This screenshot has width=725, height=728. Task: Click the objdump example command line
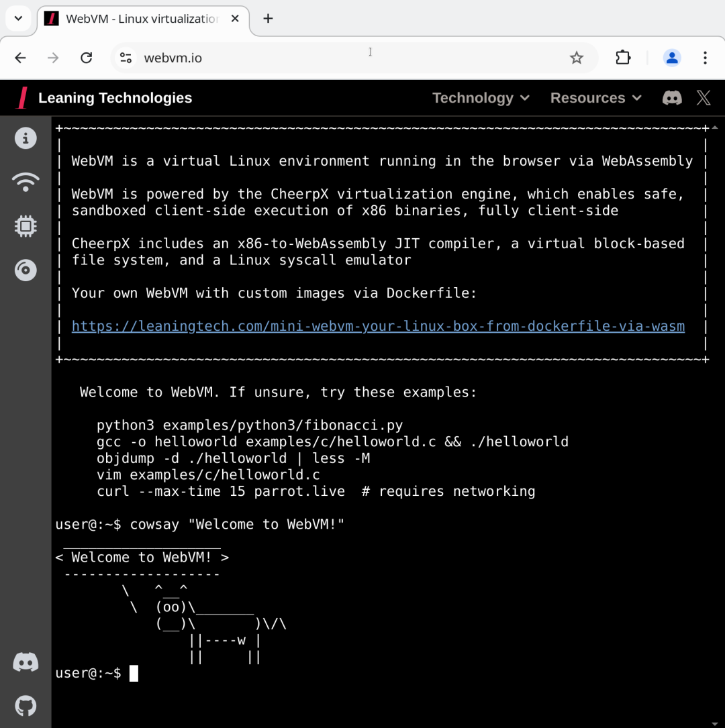click(233, 458)
